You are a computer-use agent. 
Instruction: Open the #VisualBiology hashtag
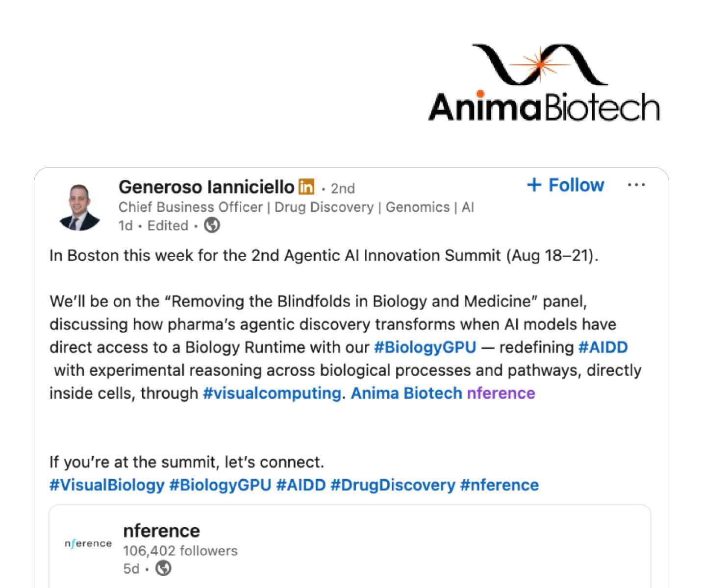pos(107,485)
